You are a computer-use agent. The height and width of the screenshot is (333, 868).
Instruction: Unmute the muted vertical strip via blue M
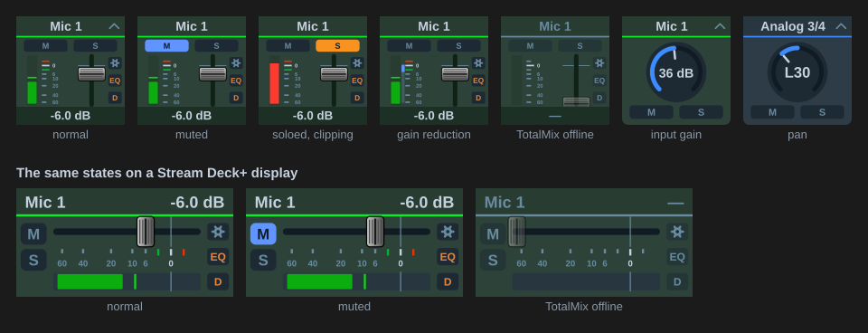pyautogui.click(x=166, y=45)
